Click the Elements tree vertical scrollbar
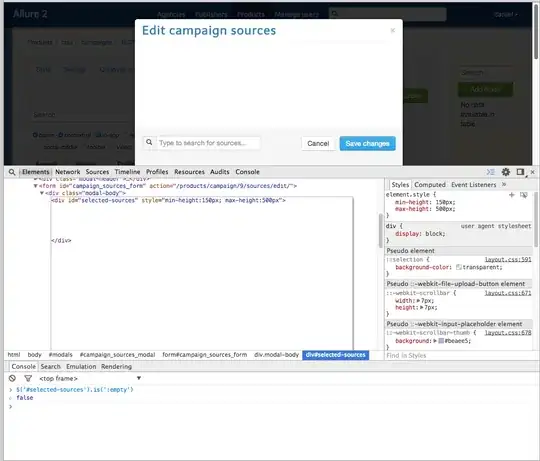 coord(381,230)
